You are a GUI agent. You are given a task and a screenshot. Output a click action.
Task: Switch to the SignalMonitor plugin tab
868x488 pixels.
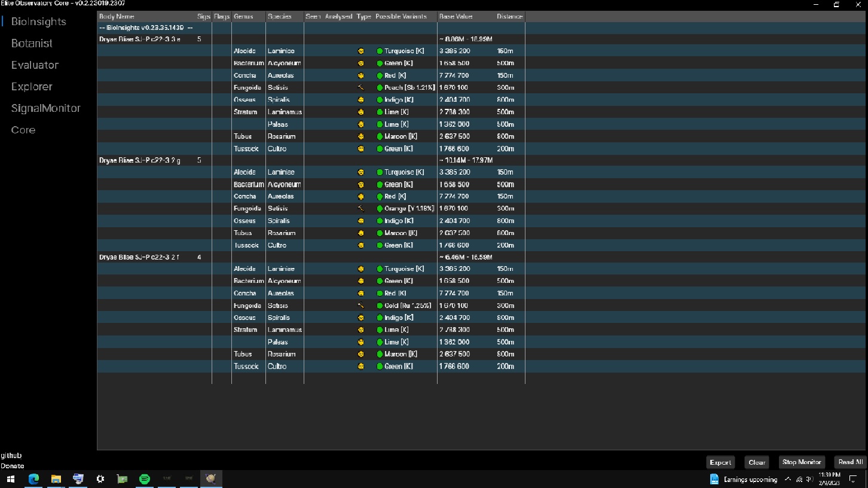coord(46,108)
